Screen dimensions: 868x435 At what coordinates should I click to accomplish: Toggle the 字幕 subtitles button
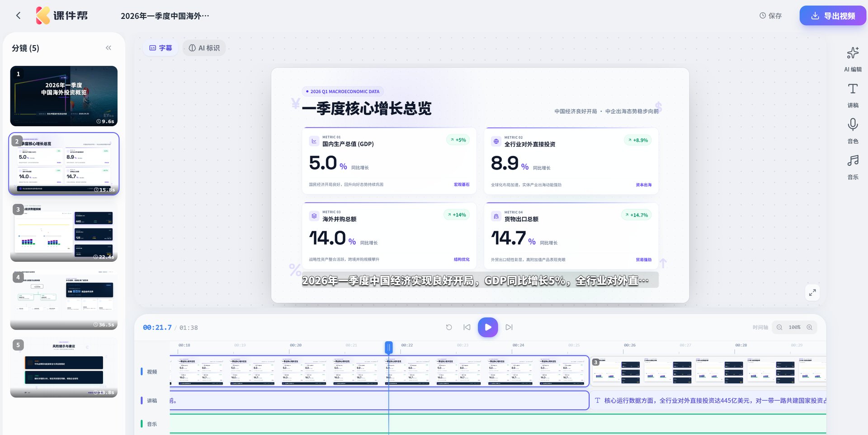click(x=161, y=48)
